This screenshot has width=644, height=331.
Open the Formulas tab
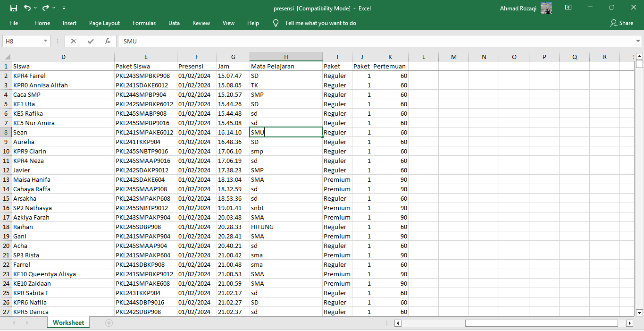144,23
